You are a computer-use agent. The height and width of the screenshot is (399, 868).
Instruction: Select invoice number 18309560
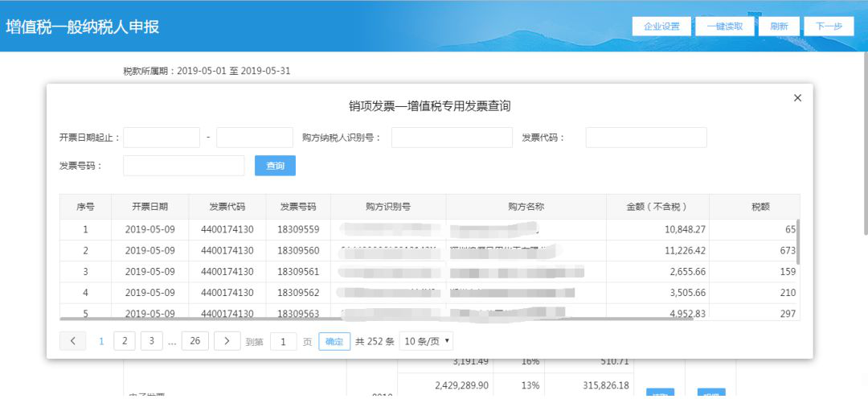tap(298, 250)
